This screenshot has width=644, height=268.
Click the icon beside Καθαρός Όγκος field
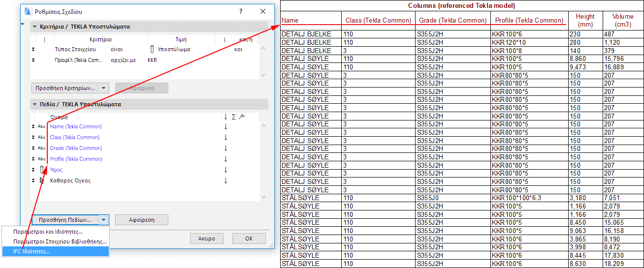coord(42,180)
